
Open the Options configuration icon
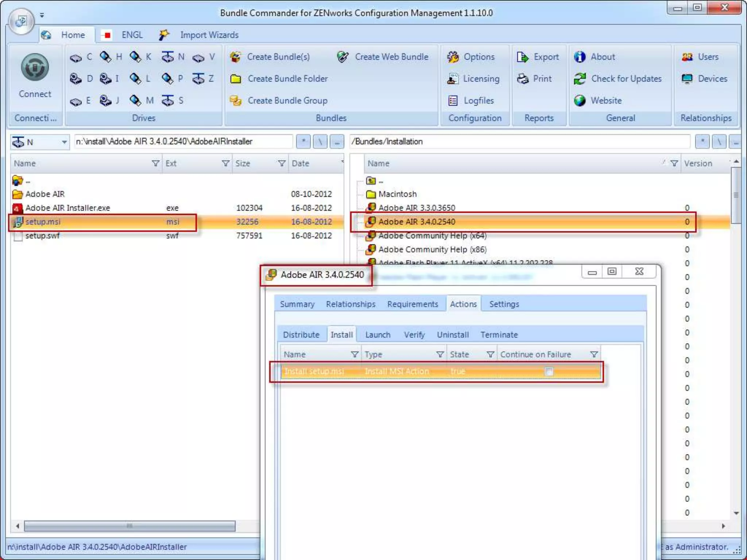coord(453,57)
